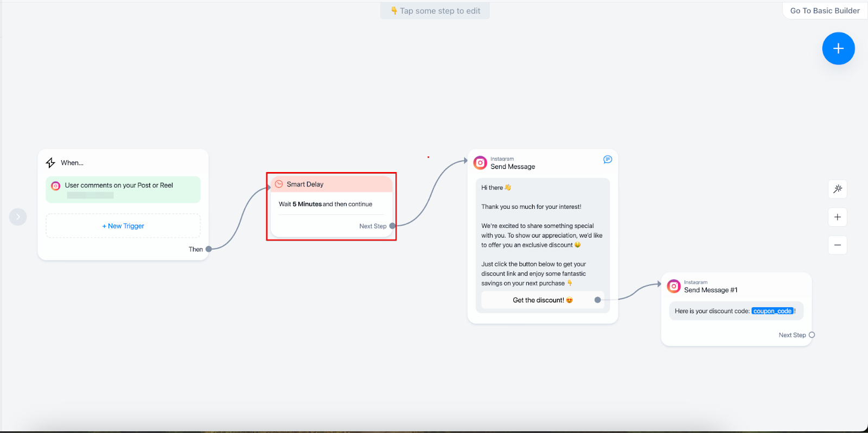Viewport: 868px width, 433px height.
Task: Expand the left sidebar with arrow button
Action: point(18,217)
